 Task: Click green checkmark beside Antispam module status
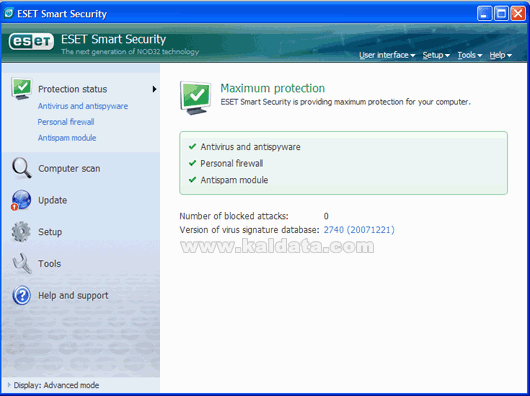click(x=192, y=179)
